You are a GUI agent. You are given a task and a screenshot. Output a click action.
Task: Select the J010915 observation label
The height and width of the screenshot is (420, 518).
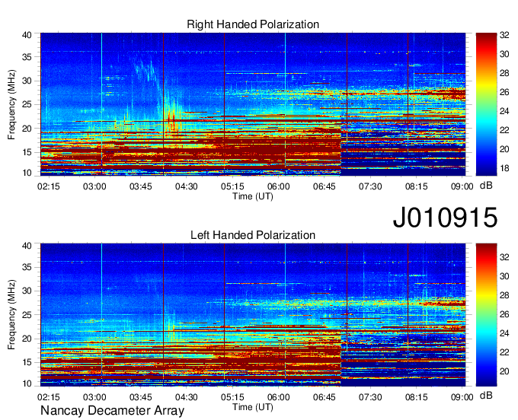445,218
